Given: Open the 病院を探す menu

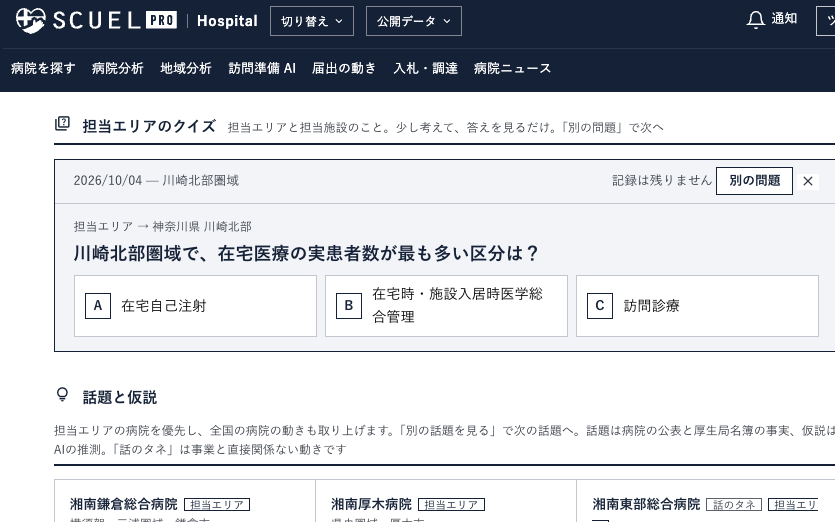Looking at the screenshot, I should click(x=43, y=68).
